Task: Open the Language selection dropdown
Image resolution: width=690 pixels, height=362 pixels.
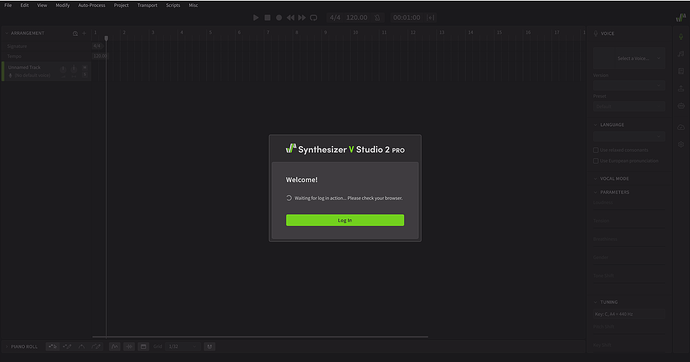Action: (629, 136)
